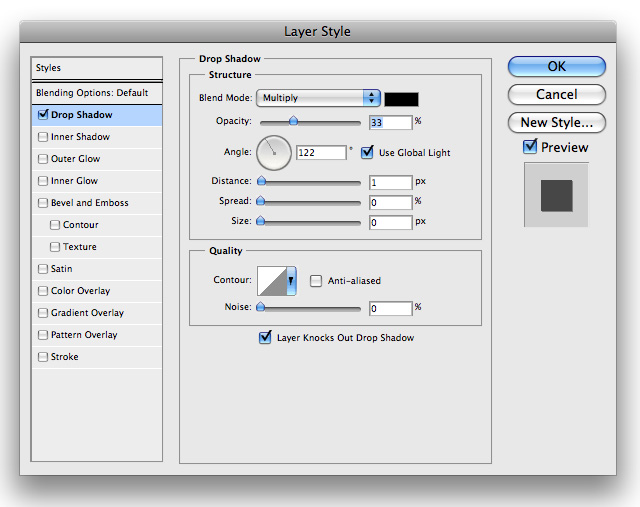
Task: Select the Drop Shadow list row
Action: 97,115
